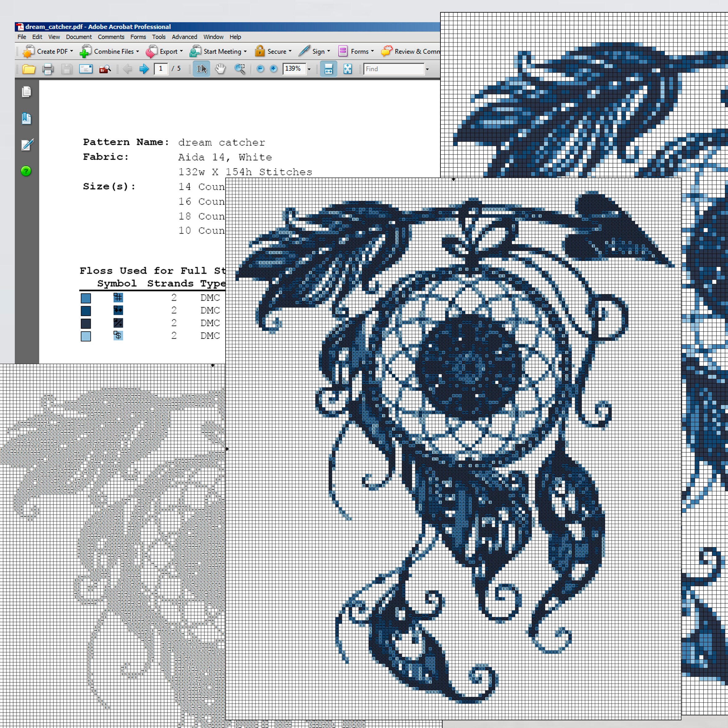Open the View menu
728x728 pixels.
[x=54, y=37]
